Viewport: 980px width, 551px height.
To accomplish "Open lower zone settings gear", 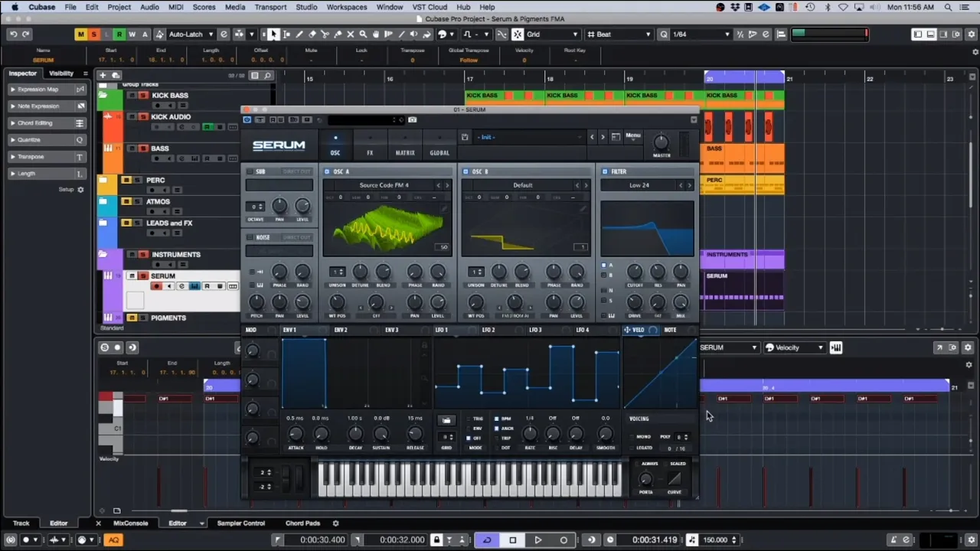I will (x=335, y=523).
